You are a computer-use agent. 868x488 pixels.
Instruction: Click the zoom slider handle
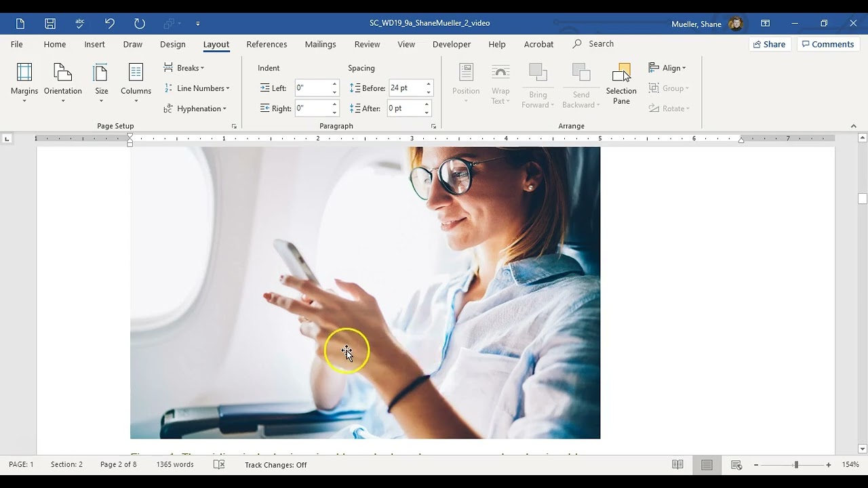796,465
